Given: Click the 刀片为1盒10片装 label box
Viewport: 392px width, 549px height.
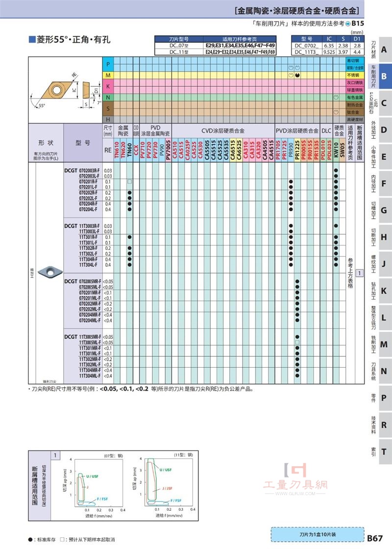Looking at the screenshot, I should pos(318,534).
